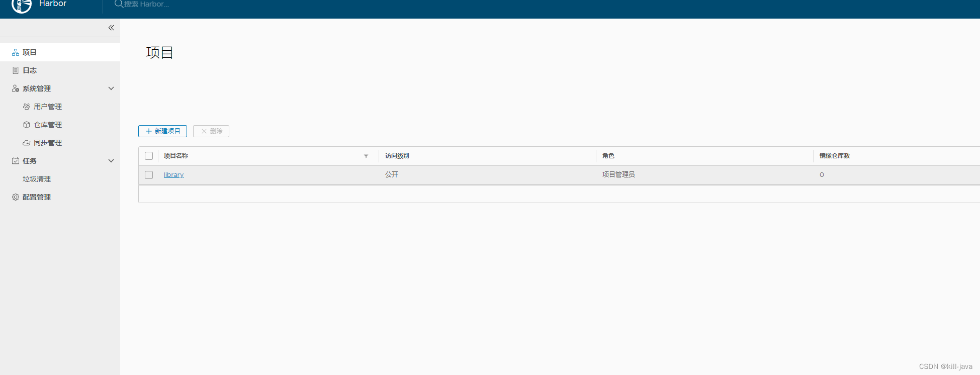Click the 同步管理 cloud icon
The image size is (980, 375).
(x=27, y=143)
